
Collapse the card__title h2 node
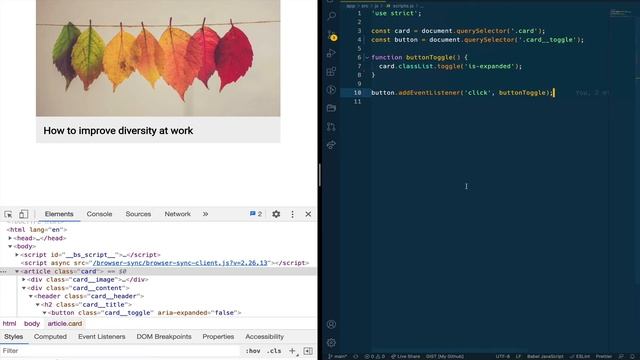click(38, 304)
